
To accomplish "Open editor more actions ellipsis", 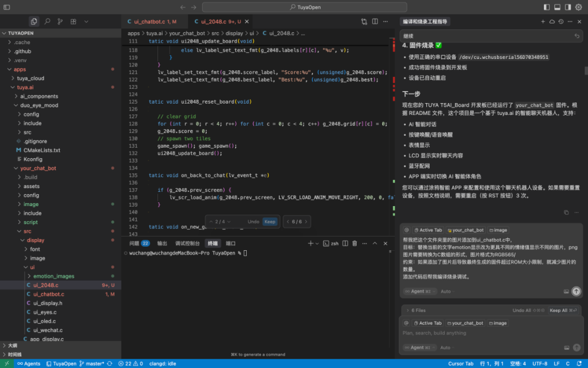I will pyautogui.click(x=385, y=21).
